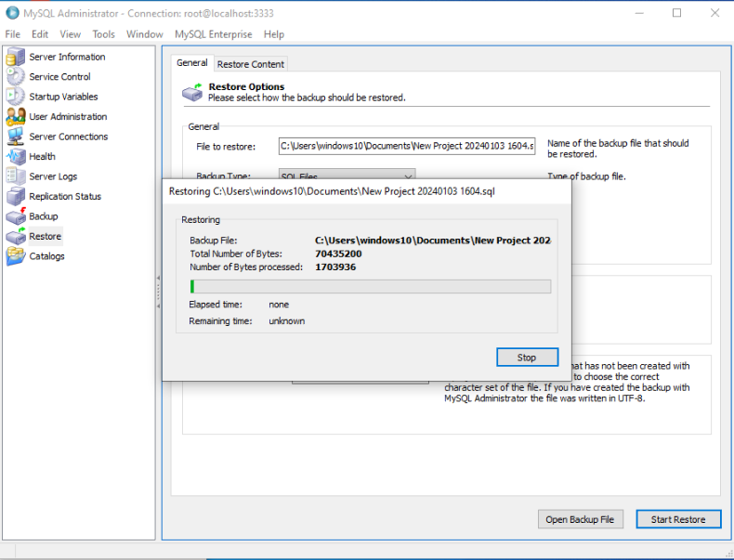Screen dimensions: 734x560
Task: Open the Backup section icon
Action: point(16,216)
